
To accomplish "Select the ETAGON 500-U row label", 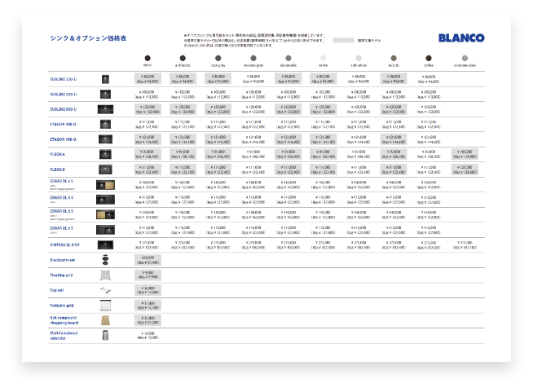I will [x=63, y=125].
